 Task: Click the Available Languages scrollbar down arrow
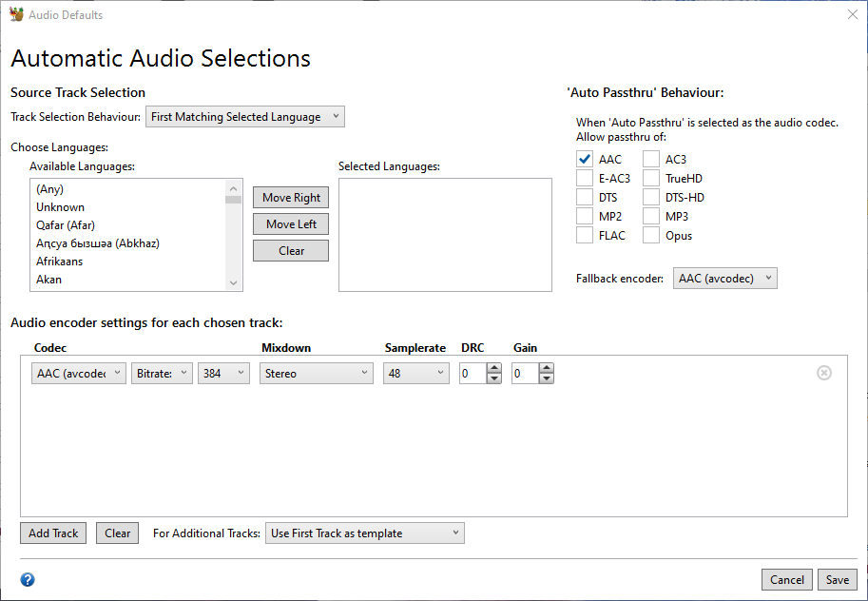[233, 282]
